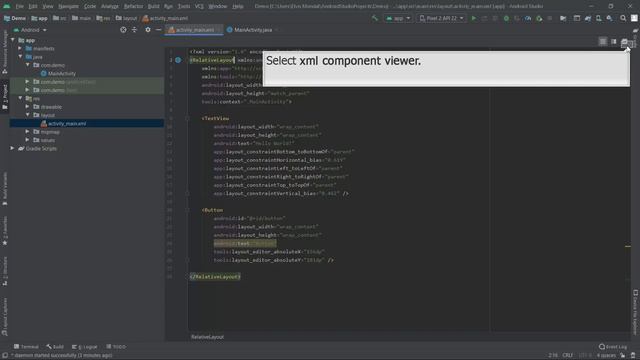Click the Profile app icon in toolbar

click(528, 18)
